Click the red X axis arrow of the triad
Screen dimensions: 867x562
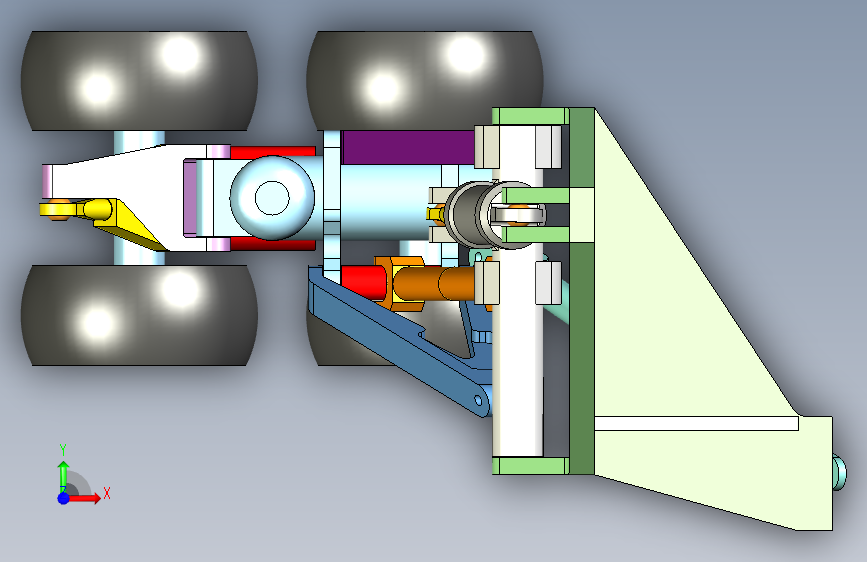(x=83, y=498)
